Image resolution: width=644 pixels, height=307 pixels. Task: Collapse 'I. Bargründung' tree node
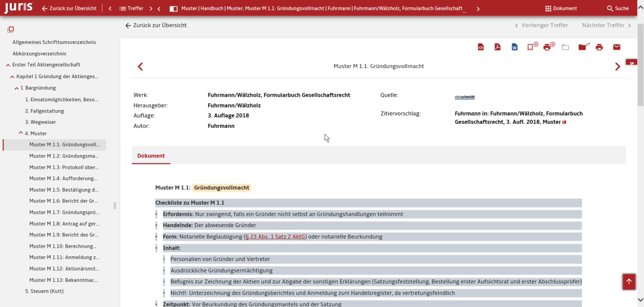tap(16, 88)
